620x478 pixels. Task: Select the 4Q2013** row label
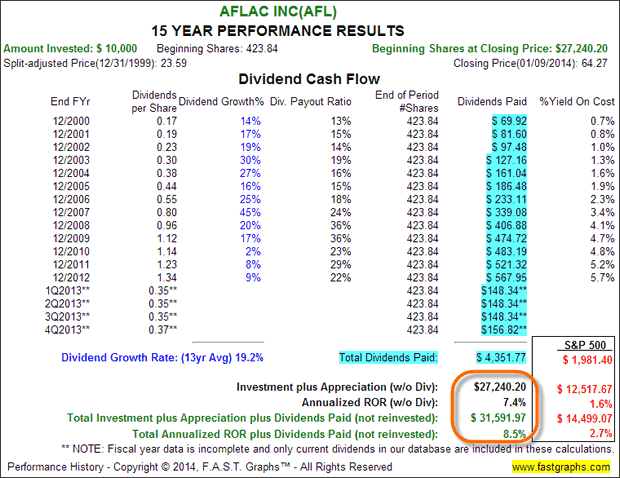(67, 330)
